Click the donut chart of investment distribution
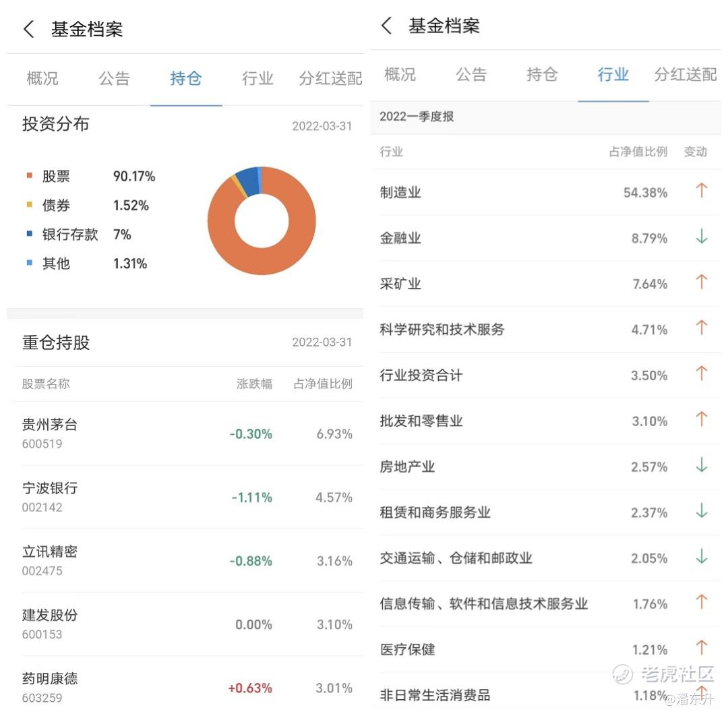The image size is (728, 716). 262,220
